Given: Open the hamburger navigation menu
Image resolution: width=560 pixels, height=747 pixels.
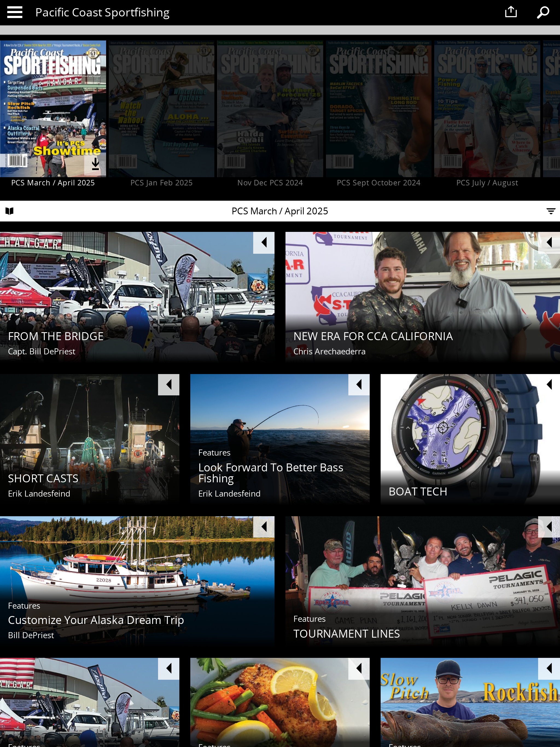Looking at the screenshot, I should click(14, 13).
